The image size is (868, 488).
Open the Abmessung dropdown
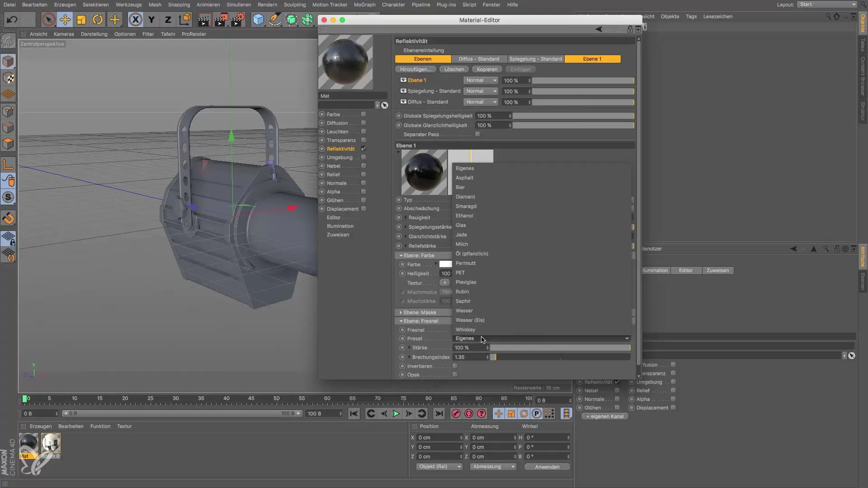(493, 467)
